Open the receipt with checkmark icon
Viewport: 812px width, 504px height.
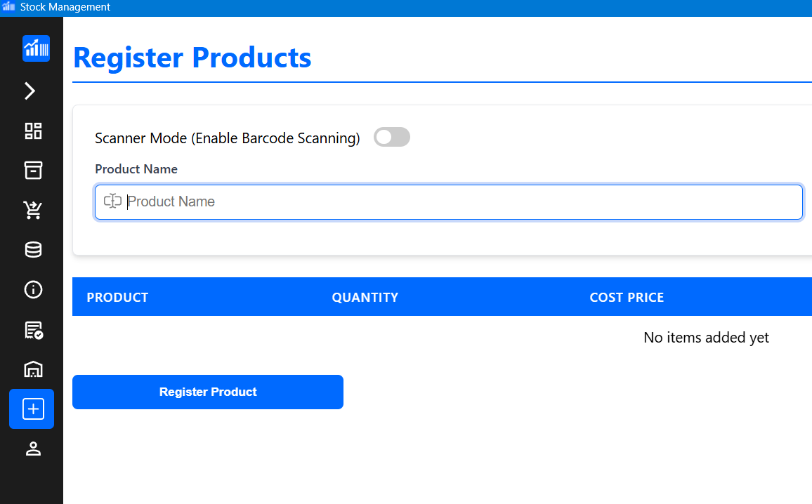click(33, 329)
